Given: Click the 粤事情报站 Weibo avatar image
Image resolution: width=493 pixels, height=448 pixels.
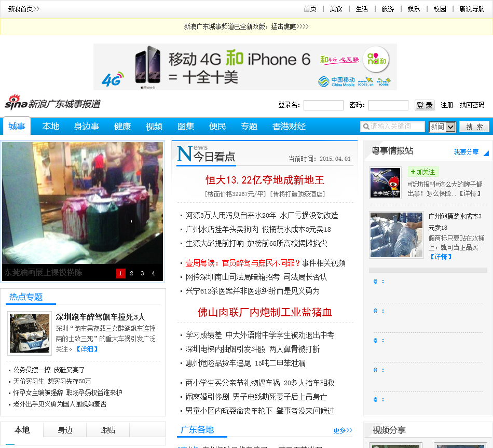Looking at the screenshot, I should (385, 183).
